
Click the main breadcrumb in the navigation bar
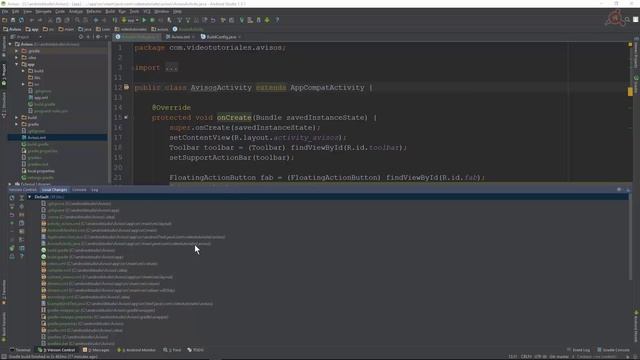tap(66, 29)
